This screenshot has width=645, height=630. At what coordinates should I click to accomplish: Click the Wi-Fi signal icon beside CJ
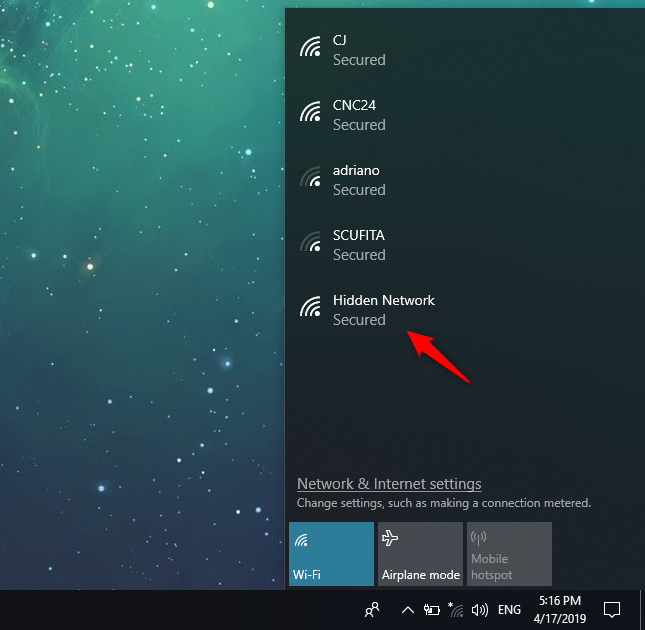pyautogui.click(x=310, y=46)
